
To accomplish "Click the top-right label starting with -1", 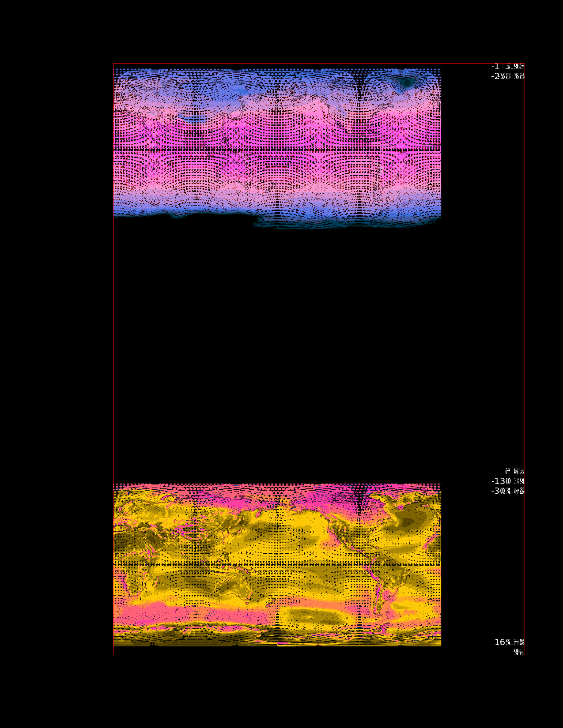I will coord(507,67).
